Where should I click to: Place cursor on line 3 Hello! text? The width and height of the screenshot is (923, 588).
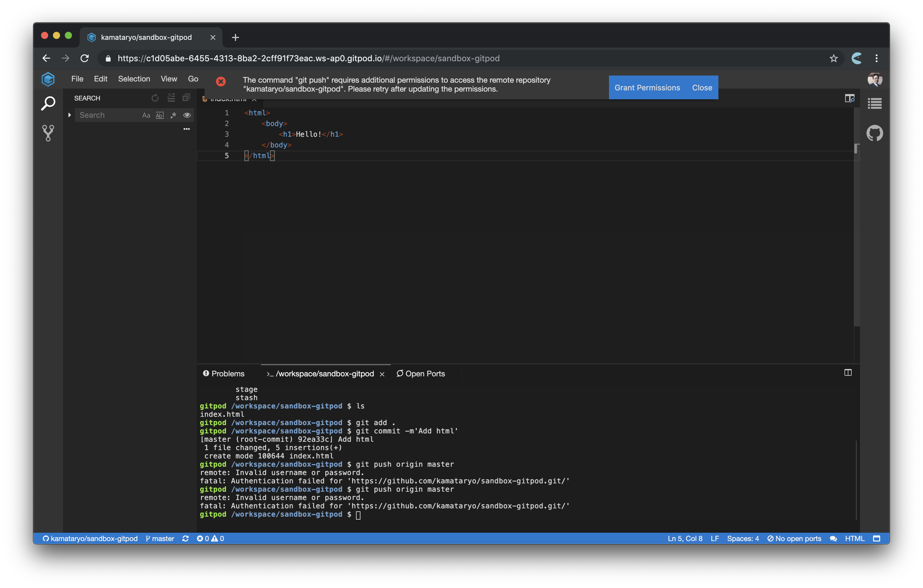308,134
